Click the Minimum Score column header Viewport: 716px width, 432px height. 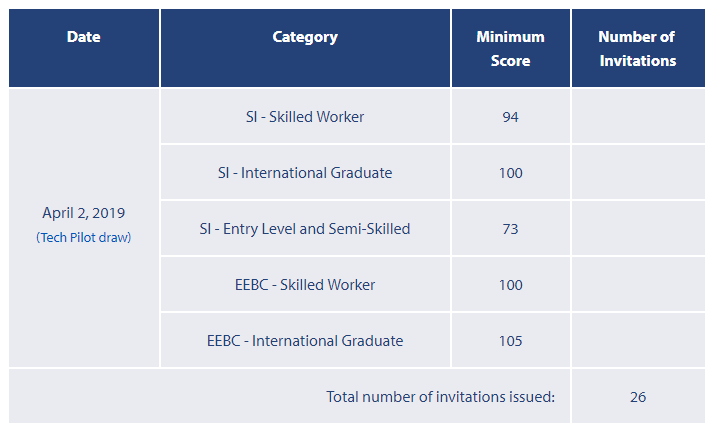click(x=510, y=48)
